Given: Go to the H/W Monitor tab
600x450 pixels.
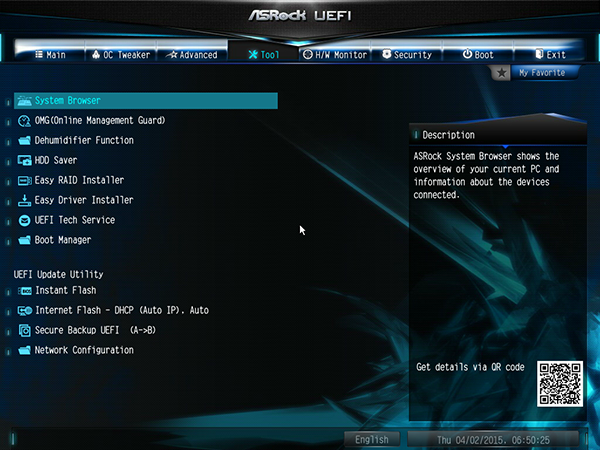Looking at the screenshot, I should [x=335, y=55].
